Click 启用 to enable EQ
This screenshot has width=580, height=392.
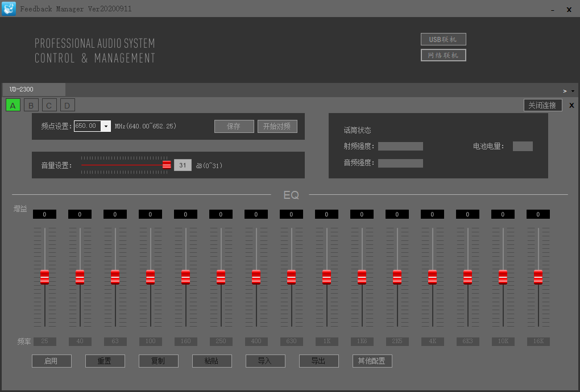pyautogui.click(x=51, y=361)
